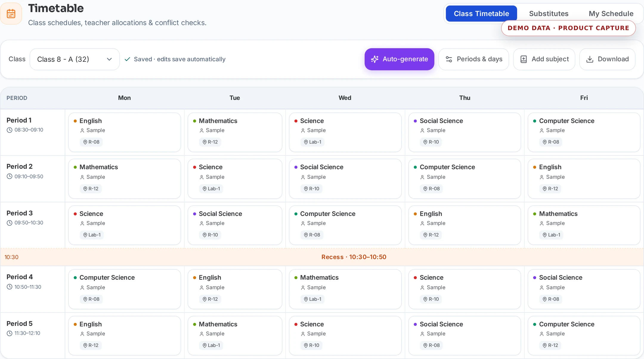Screen dimensions: 644x359
Task: Open the Friday Period 3 Mathematics card
Action: coord(584,225)
